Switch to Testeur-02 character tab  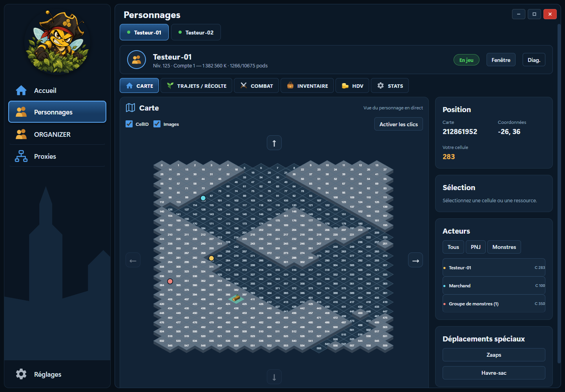(196, 33)
